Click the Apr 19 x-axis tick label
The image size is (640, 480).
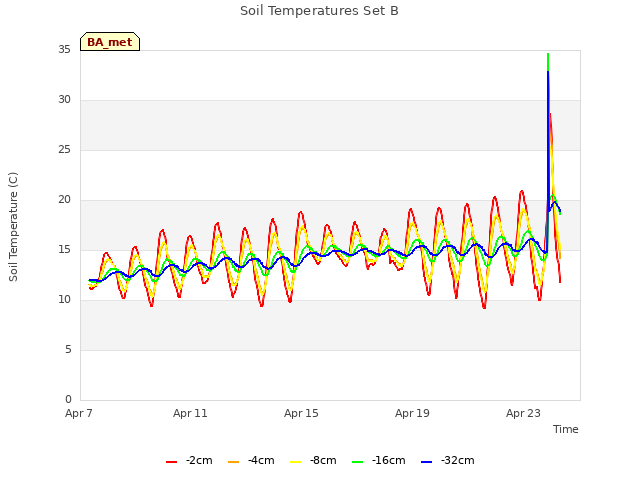412,413
